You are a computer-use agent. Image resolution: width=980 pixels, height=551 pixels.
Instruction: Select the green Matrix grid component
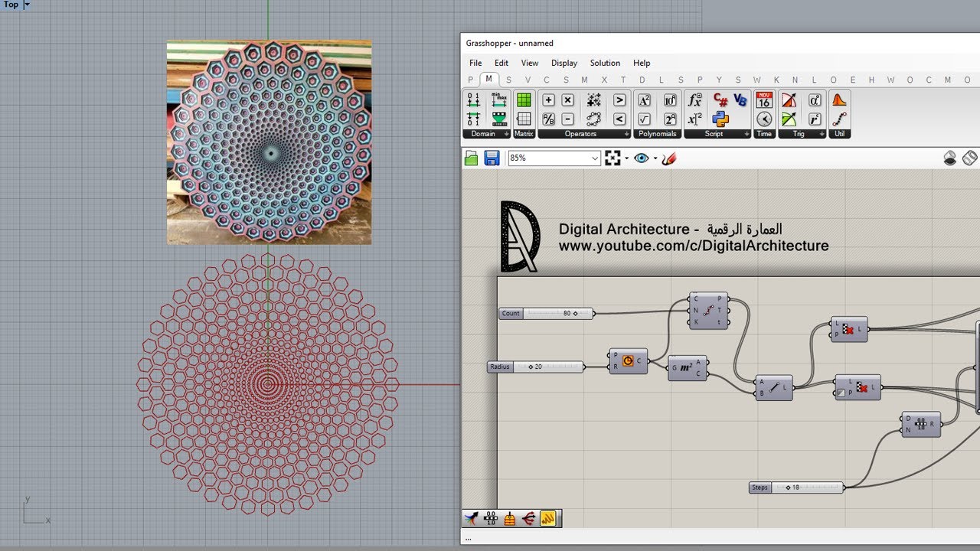pos(524,100)
